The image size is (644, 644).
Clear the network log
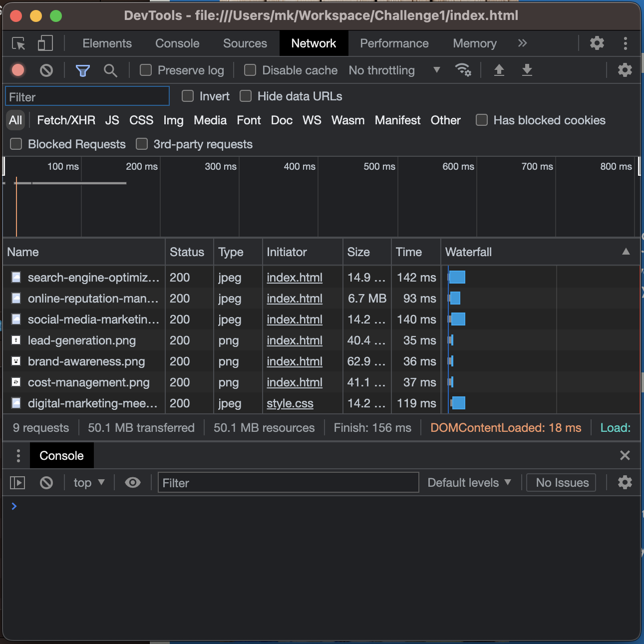click(46, 70)
